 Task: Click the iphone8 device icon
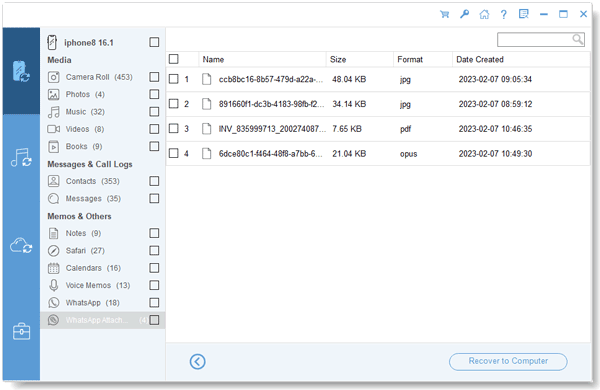click(52, 42)
